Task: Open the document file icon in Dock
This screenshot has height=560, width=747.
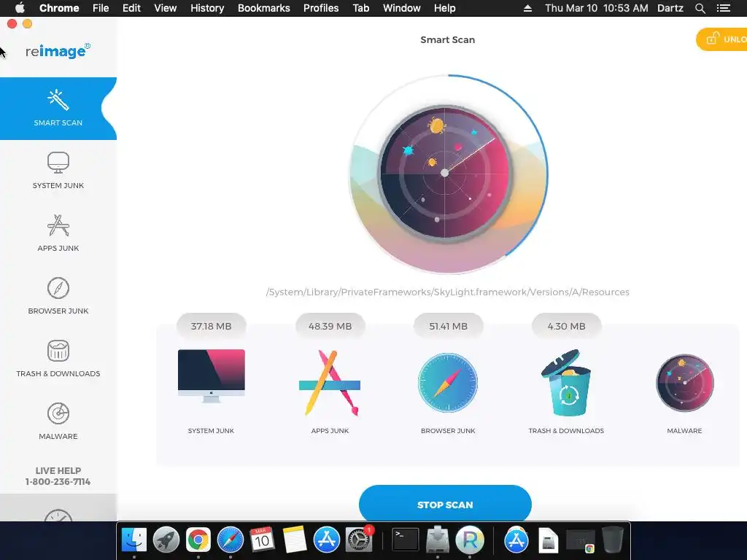Action: click(x=549, y=540)
